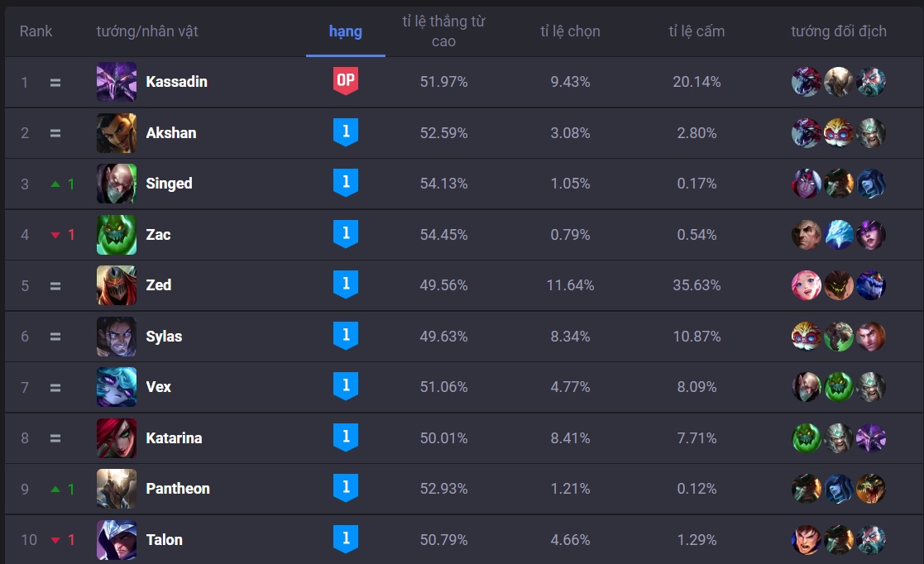Open Vex's champion portrait icon
Image resolution: width=924 pixels, height=564 pixels.
point(117,387)
